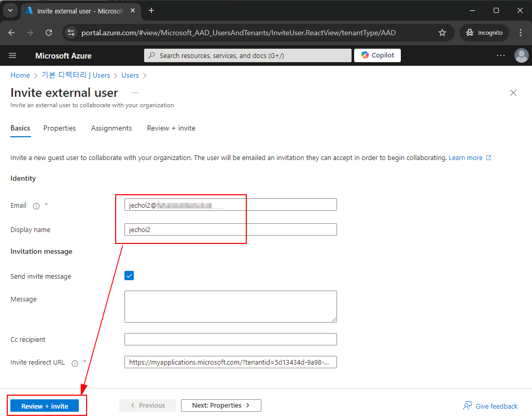Click the Review + invite button
The width and height of the screenshot is (532, 419).
click(45, 406)
